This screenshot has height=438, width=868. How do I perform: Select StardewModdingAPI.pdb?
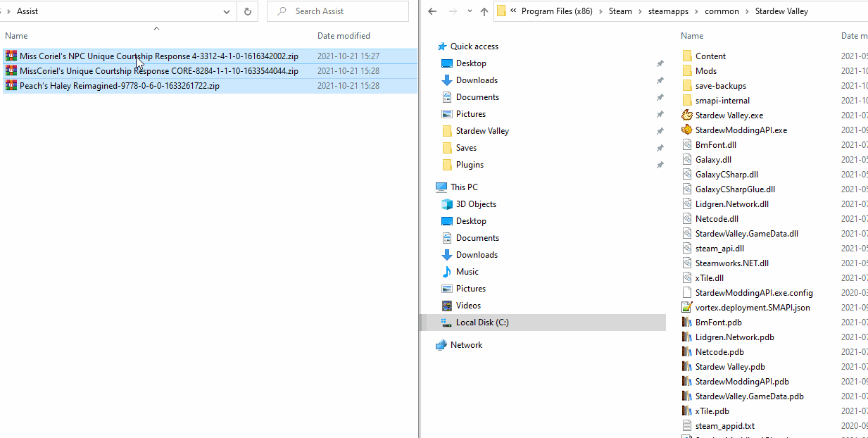pos(742,382)
